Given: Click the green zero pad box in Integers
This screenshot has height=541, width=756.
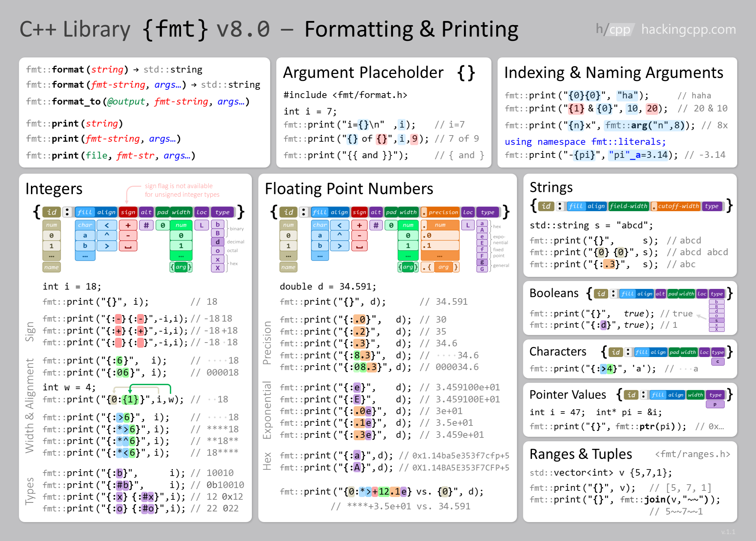Looking at the screenshot, I should click(163, 225).
